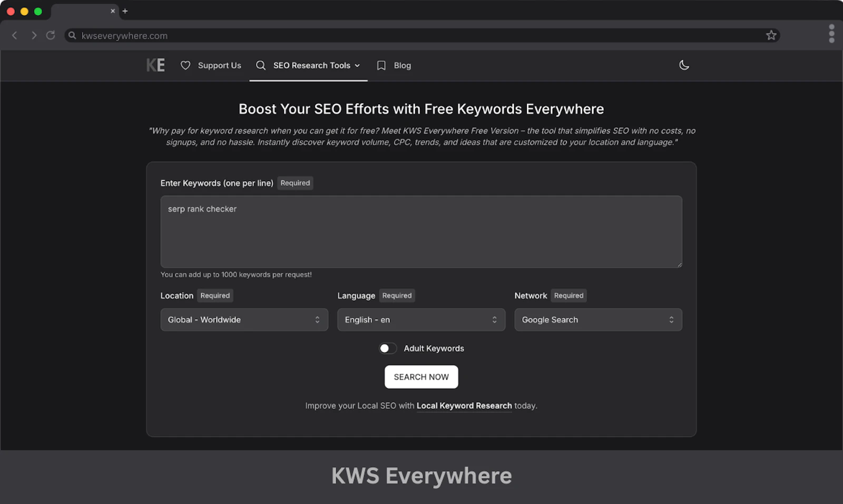Click the macOS green maximize button
Image resolution: width=843 pixels, height=504 pixels.
(38, 11)
